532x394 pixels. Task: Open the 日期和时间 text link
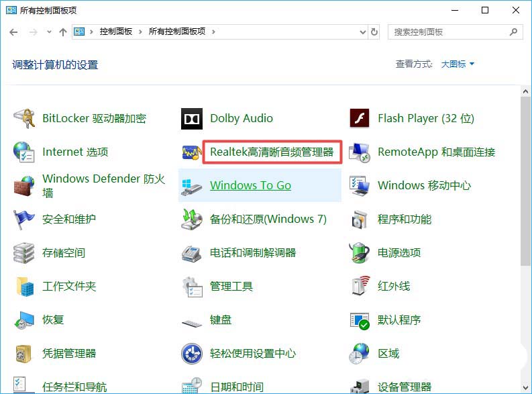pos(237,387)
